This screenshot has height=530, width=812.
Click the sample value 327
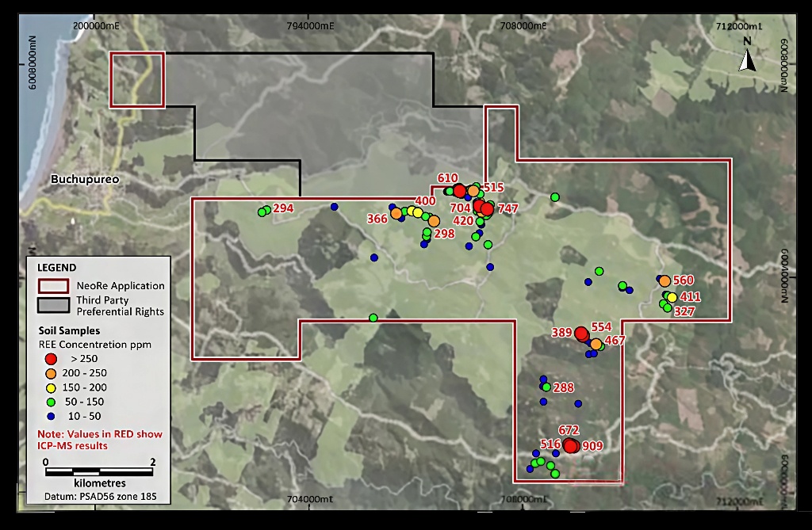click(684, 311)
